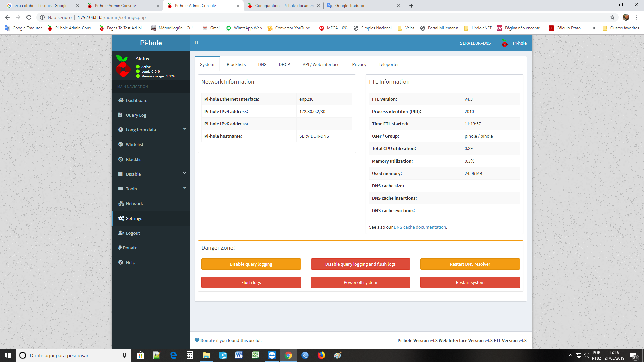Select Settings in the sidebar
This screenshot has width=644, height=362.
[151, 218]
